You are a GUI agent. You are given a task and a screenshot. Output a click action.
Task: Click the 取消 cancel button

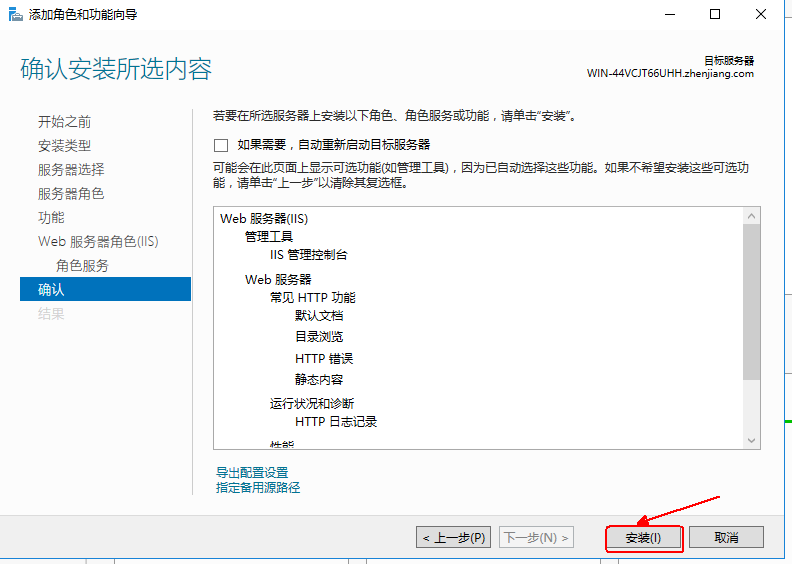[726, 537]
